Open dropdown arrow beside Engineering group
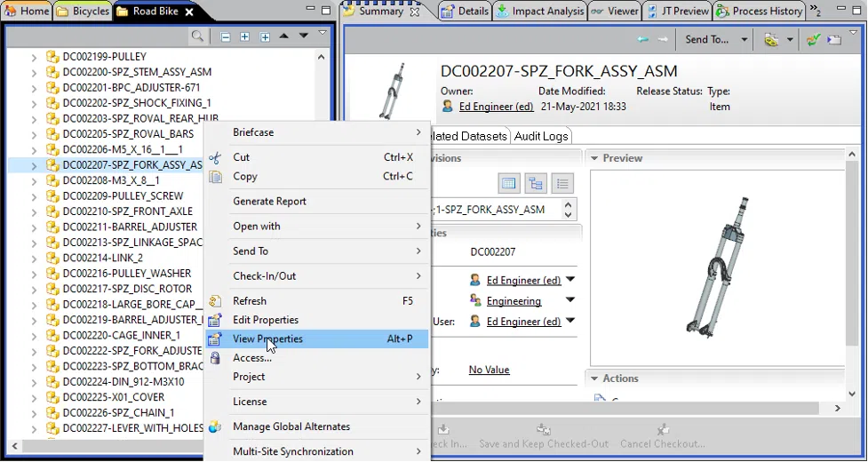The height and width of the screenshot is (462, 868). tap(570, 300)
